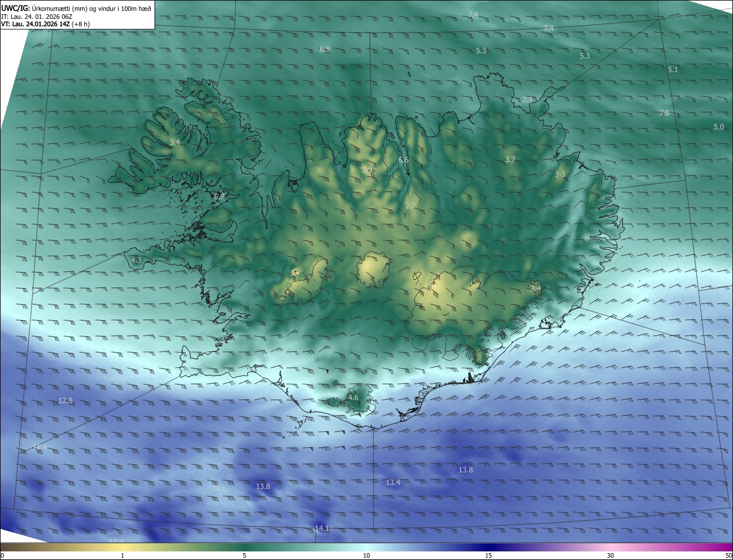
Task: Click the 12.8 value label
Action: 66,400
